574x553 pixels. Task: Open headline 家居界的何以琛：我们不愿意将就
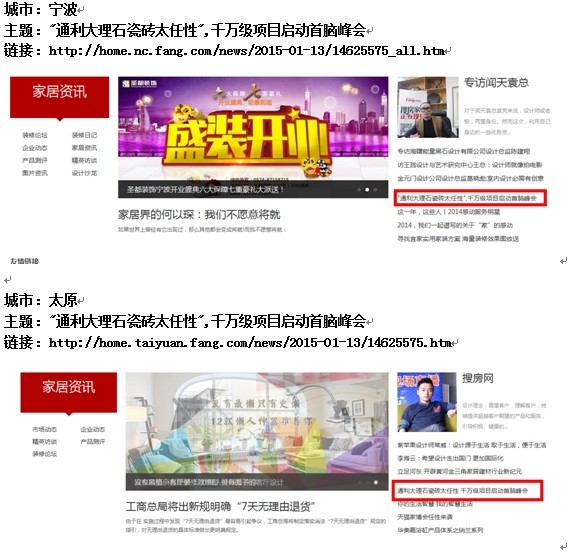[199, 214]
